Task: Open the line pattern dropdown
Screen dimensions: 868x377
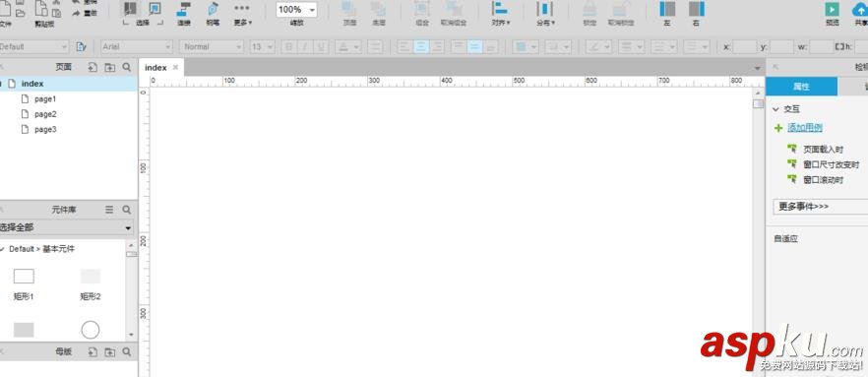Action: 663,47
